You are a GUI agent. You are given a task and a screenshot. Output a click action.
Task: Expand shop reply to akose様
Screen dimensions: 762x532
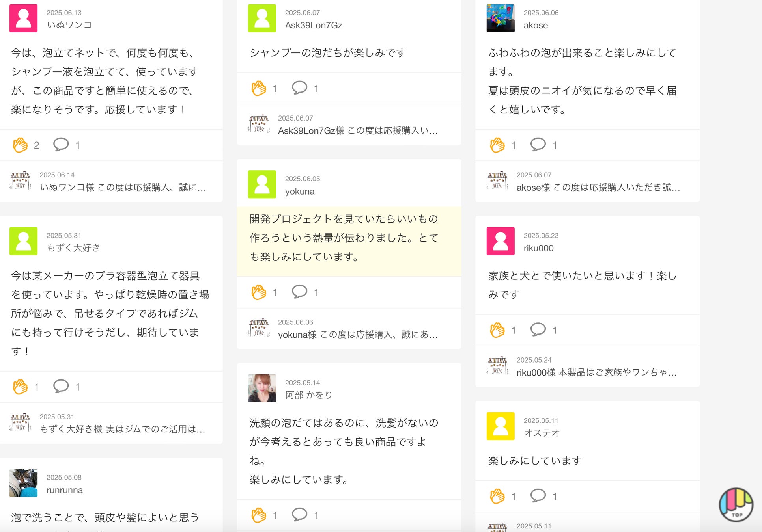click(x=598, y=187)
